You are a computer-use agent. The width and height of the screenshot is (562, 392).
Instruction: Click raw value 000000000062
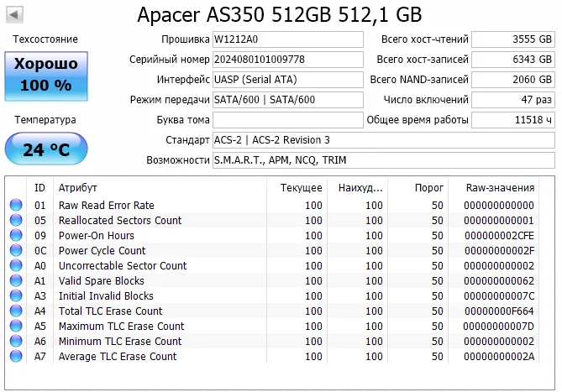[499, 280]
